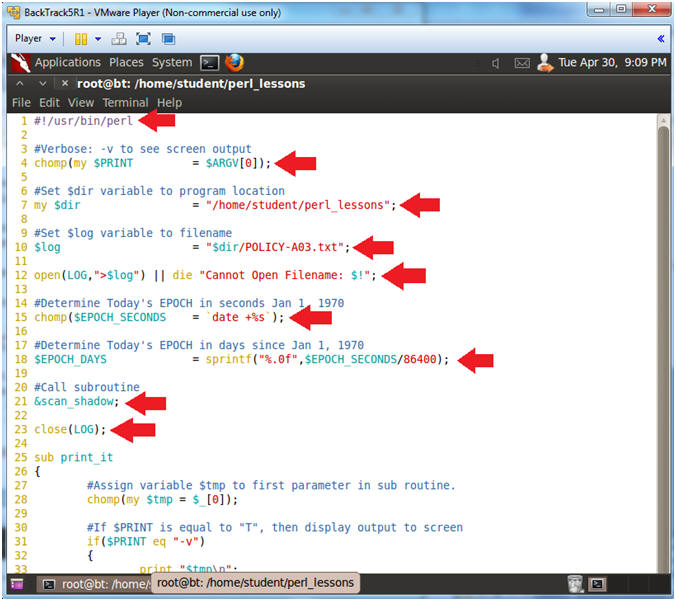Click the #Call subroutine comment
This screenshot has height=601, width=676.
87,388
